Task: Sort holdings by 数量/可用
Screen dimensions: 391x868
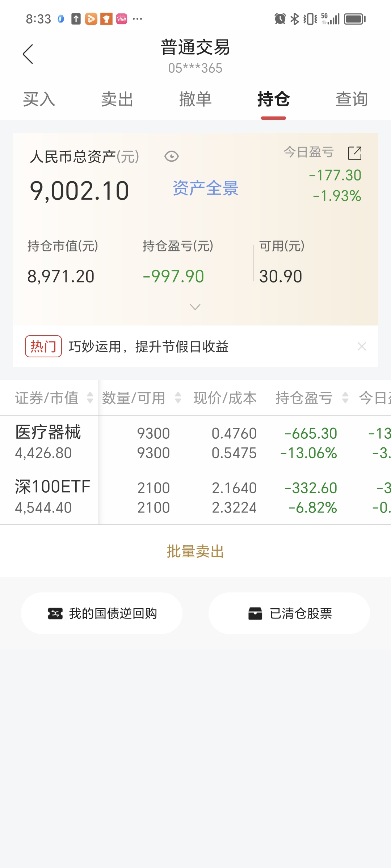Action: (x=178, y=398)
